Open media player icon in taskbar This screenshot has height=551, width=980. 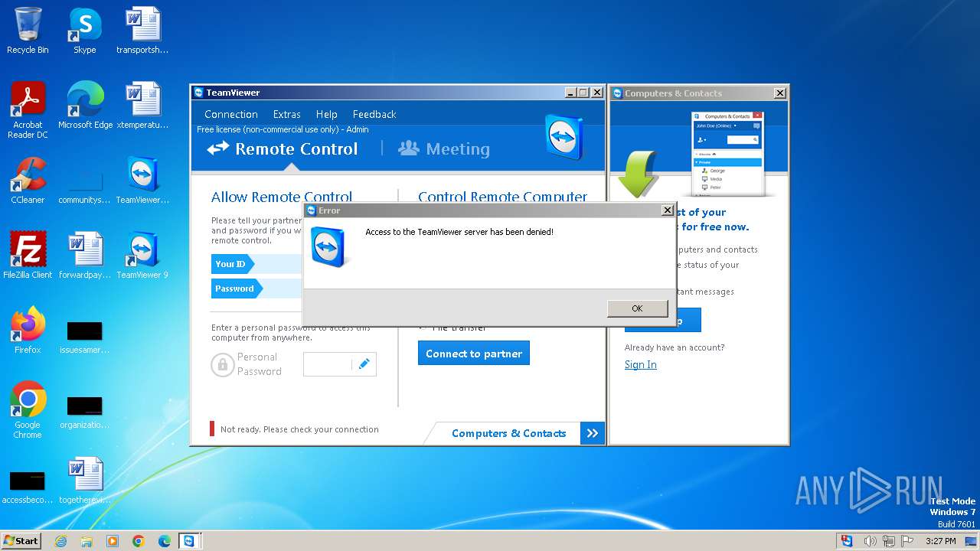tap(113, 541)
